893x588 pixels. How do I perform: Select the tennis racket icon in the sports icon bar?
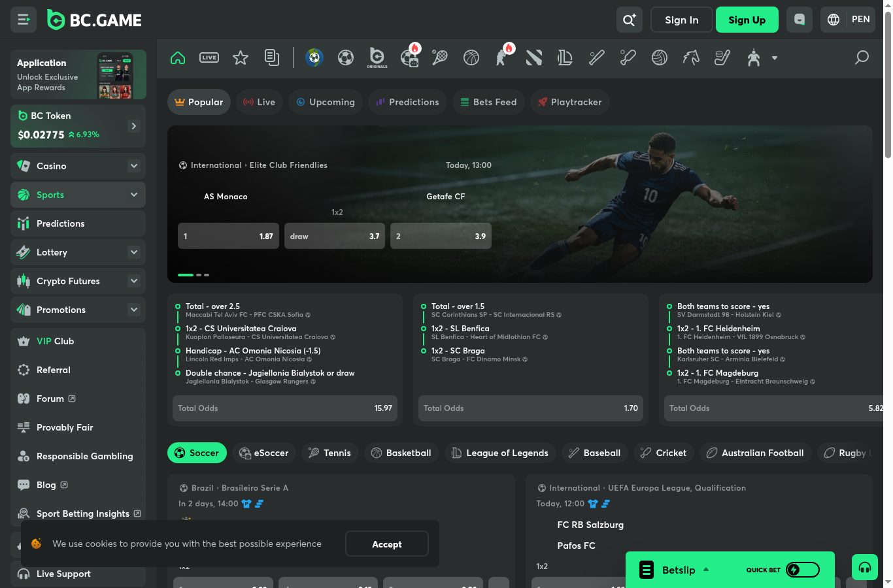[x=440, y=57]
